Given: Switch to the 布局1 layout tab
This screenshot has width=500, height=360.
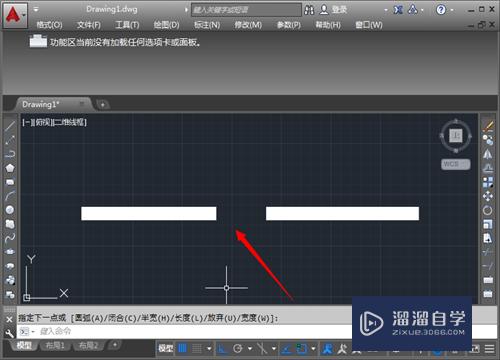Looking at the screenshot, I should 55,346.
